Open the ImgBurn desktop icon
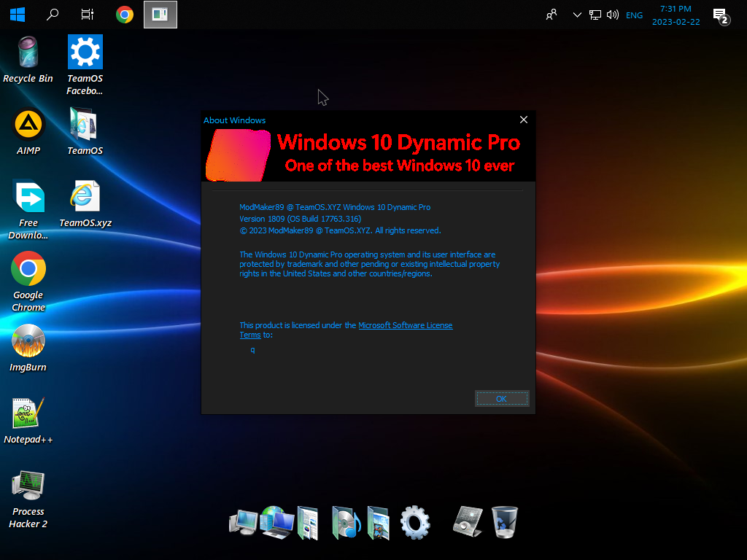The width and height of the screenshot is (747, 560). [x=28, y=348]
